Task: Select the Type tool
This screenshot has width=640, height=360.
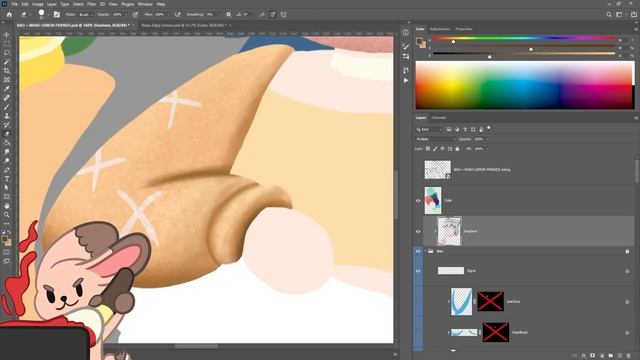Action: [7, 179]
